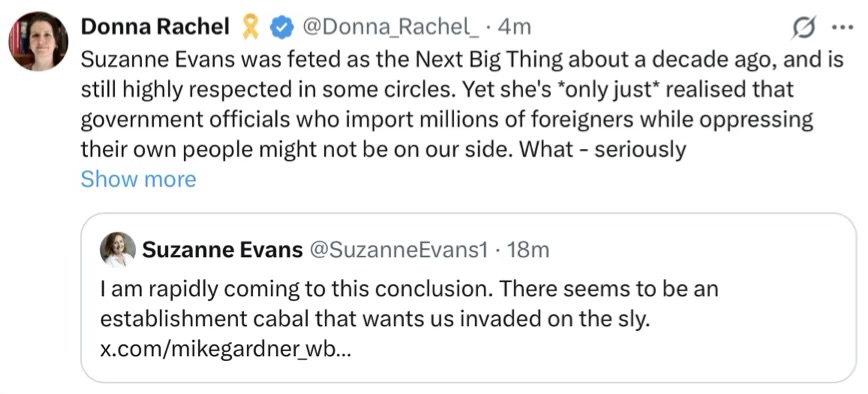Click the Donna Rachel display name
Viewport: 868px width, 394px height.
tap(155, 26)
